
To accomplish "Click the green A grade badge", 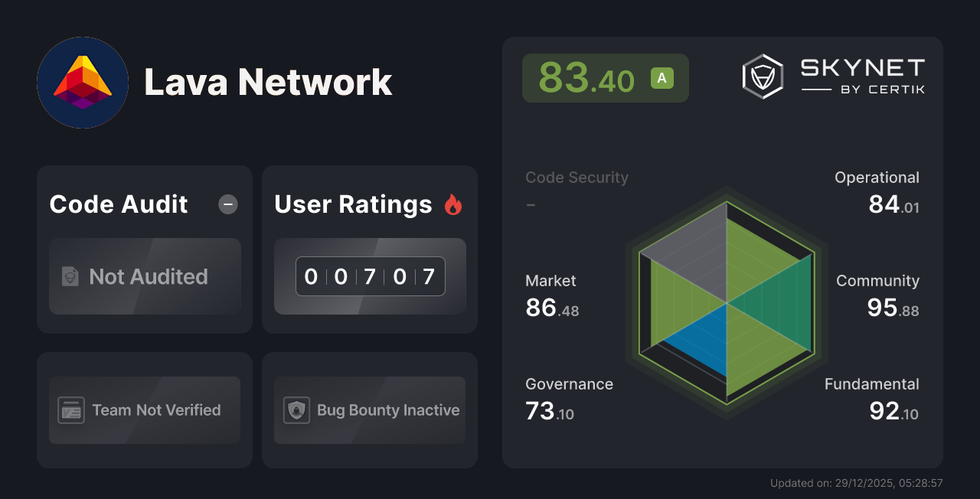I will [x=661, y=77].
